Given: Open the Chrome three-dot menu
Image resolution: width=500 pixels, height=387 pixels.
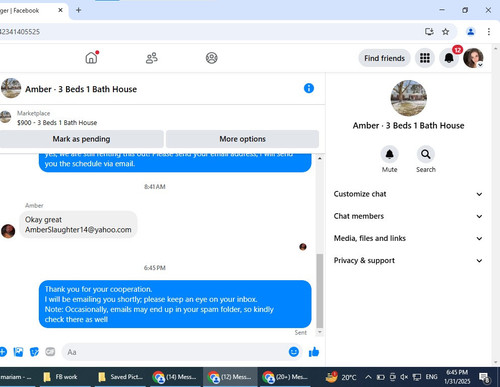Looking at the screenshot, I should click(x=489, y=32).
